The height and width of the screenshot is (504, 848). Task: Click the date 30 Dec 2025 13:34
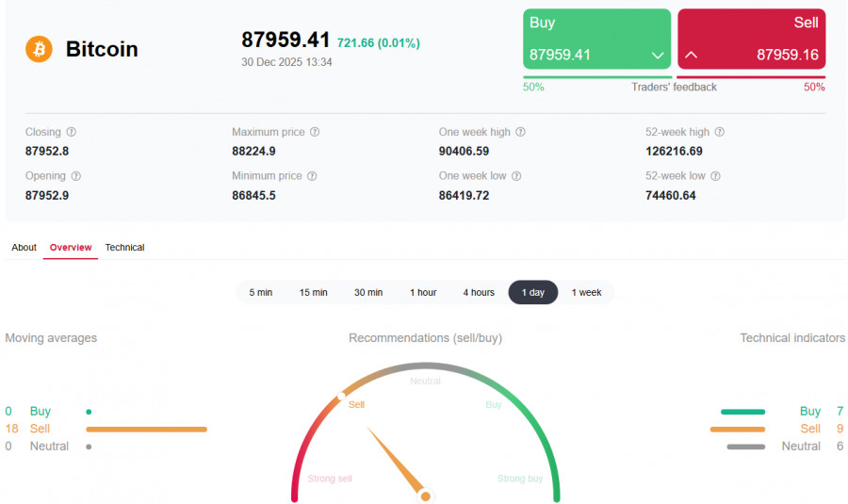[286, 62]
